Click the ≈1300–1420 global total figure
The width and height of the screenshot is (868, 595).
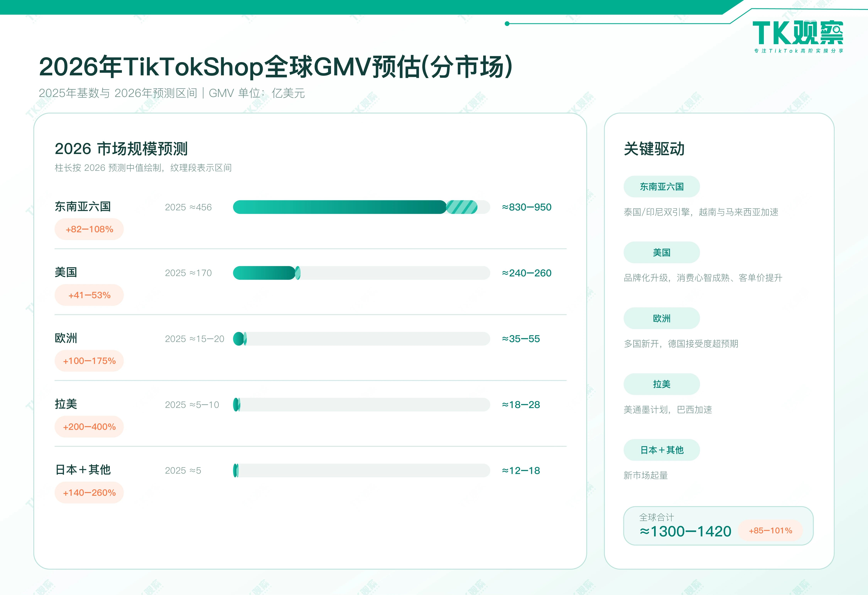[685, 532]
